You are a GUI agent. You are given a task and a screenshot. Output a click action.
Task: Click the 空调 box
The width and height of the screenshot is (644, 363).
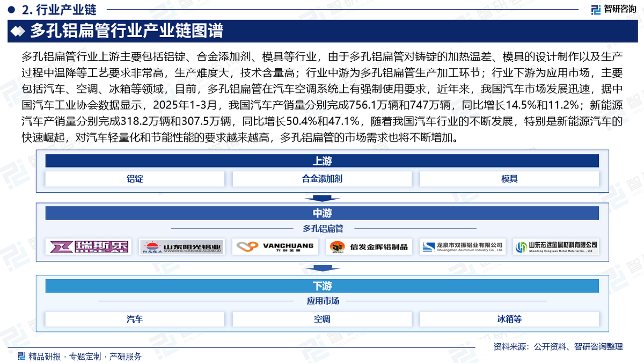point(322,319)
